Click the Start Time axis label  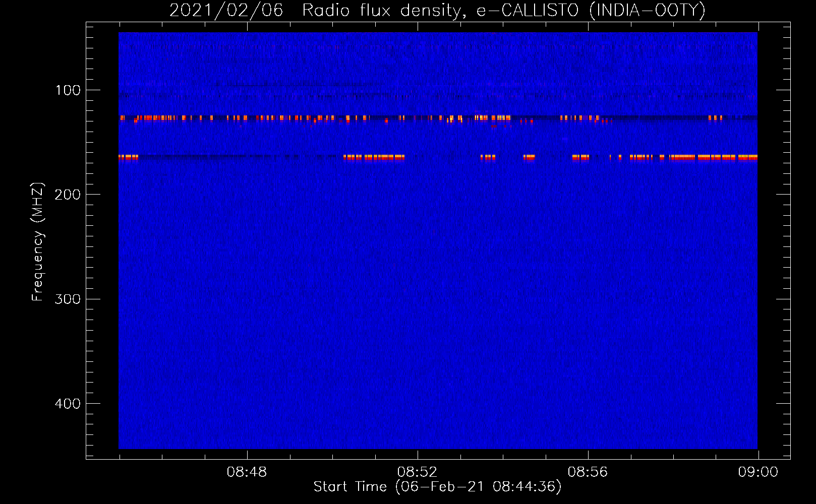click(x=437, y=487)
